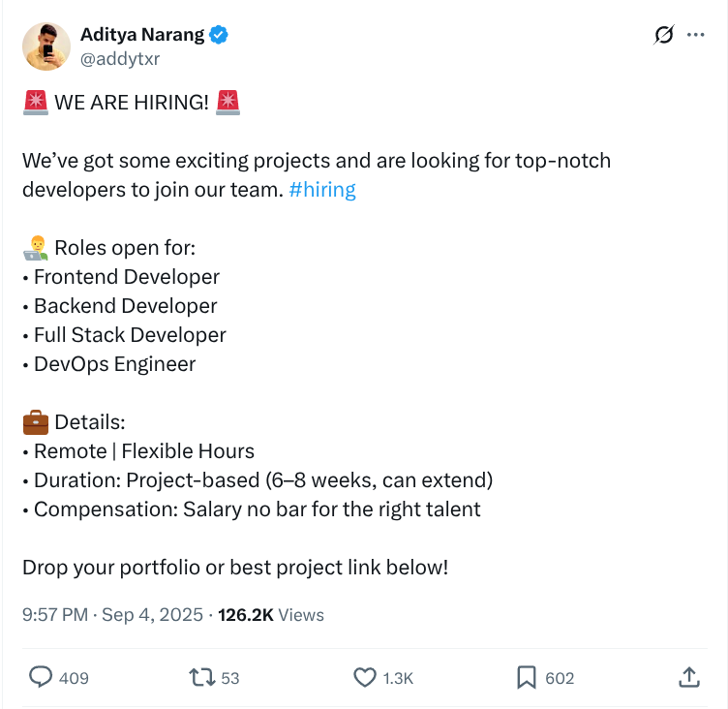Screen dimensions: 728x709
Task: Click the share upload icon
Action: pos(688,677)
